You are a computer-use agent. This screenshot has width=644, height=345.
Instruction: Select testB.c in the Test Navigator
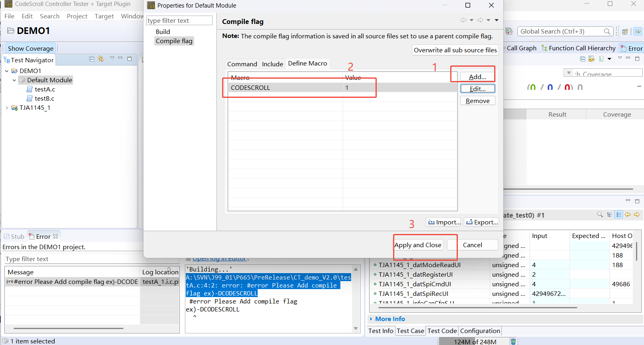point(44,99)
